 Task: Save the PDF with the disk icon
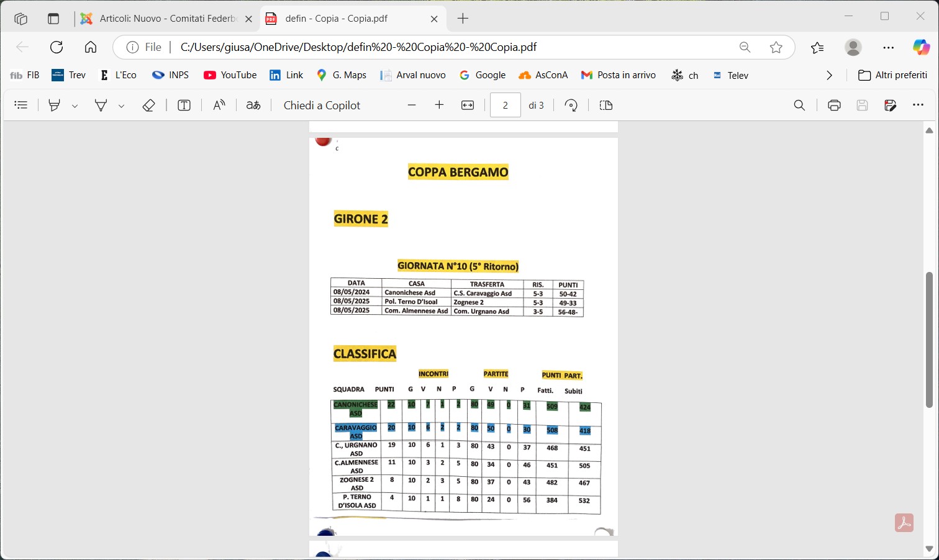pos(862,106)
